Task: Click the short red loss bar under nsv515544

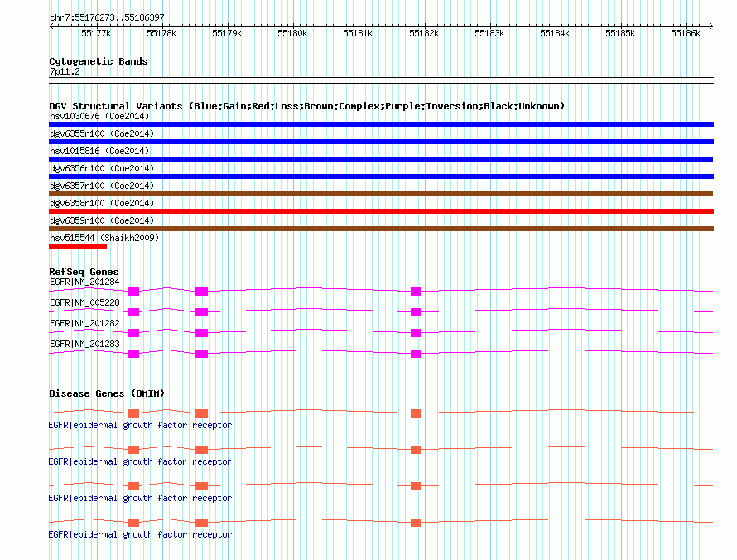Action: click(x=78, y=246)
